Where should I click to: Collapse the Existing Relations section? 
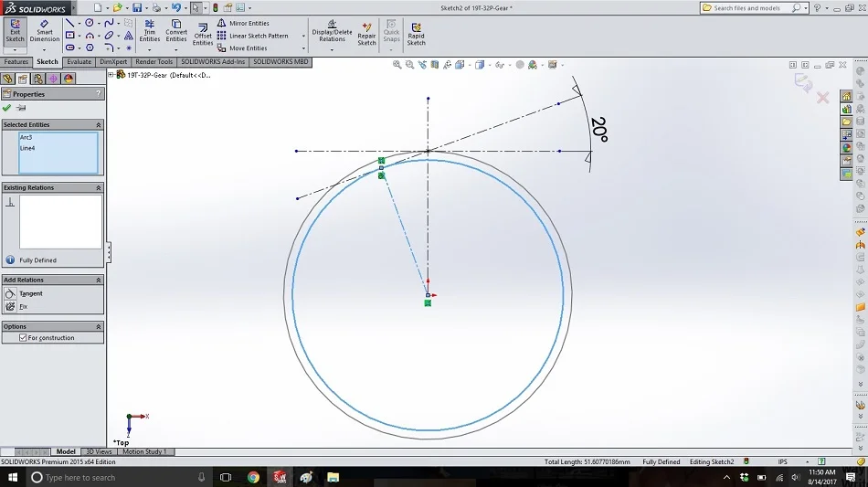[x=99, y=187]
